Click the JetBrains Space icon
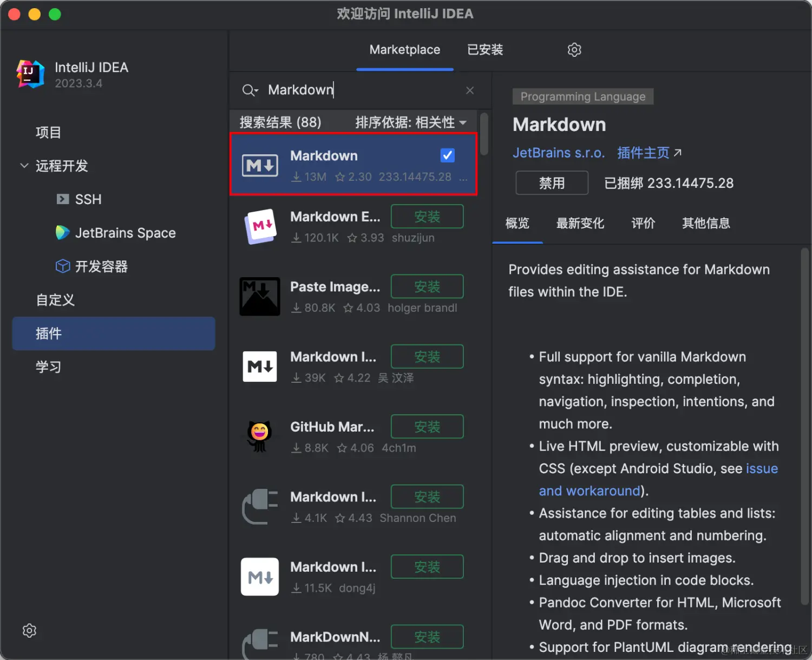Viewport: 812px width, 660px height. pyautogui.click(x=63, y=233)
